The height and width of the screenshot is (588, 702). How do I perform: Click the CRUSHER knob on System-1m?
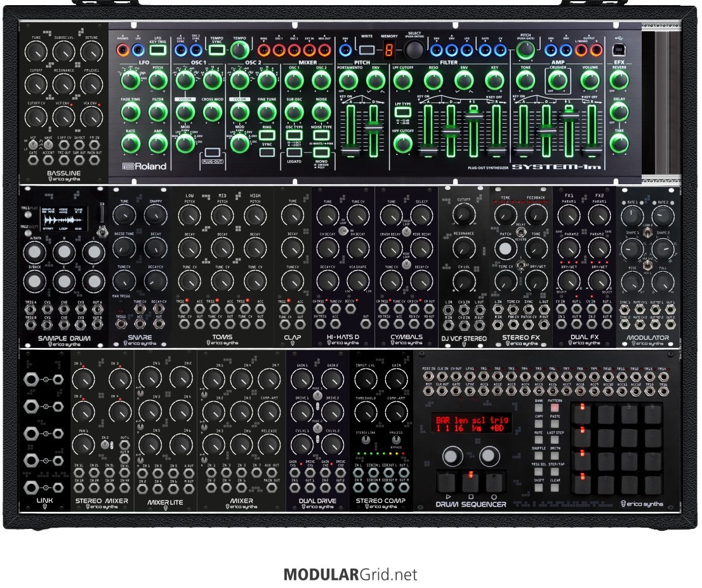coord(558,81)
